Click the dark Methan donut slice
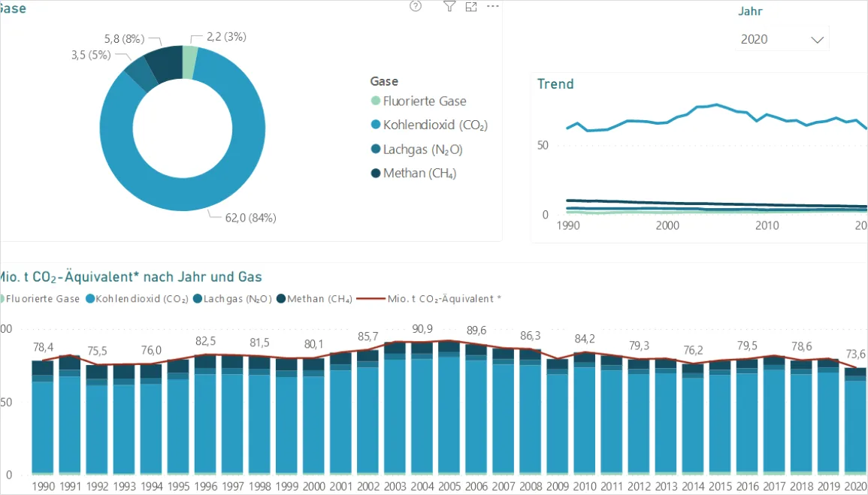 coord(167,64)
